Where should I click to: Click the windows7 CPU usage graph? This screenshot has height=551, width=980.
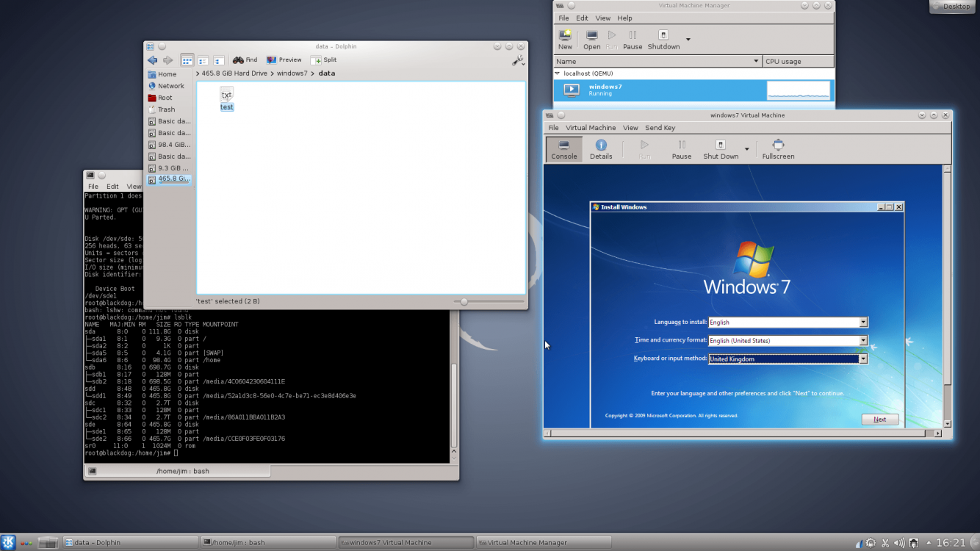pos(799,90)
